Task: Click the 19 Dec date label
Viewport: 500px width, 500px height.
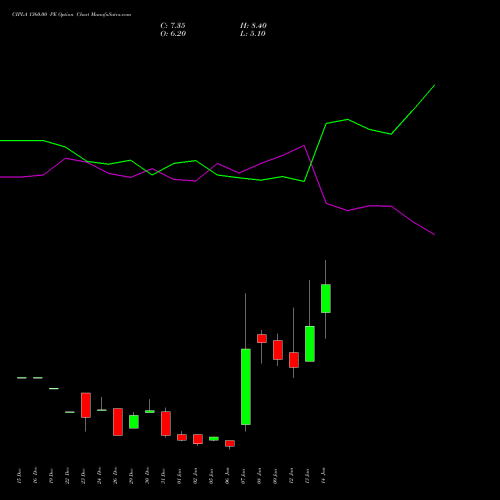Action: coord(51,476)
